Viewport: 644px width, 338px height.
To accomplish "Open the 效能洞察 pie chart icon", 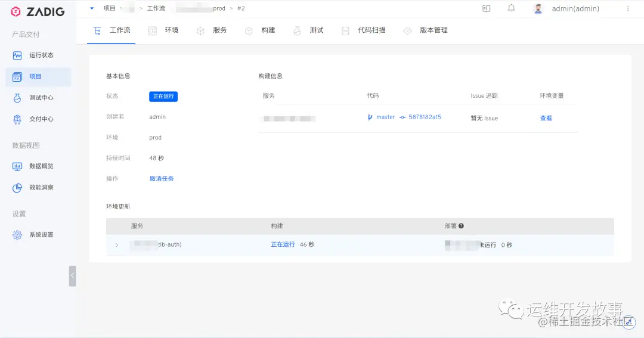I will click(17, 188).
